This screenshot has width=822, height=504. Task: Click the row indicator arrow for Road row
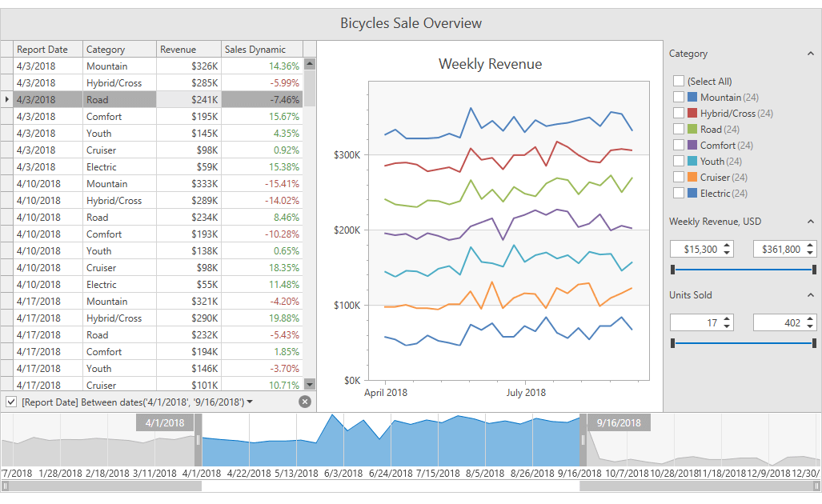point(7,99)
